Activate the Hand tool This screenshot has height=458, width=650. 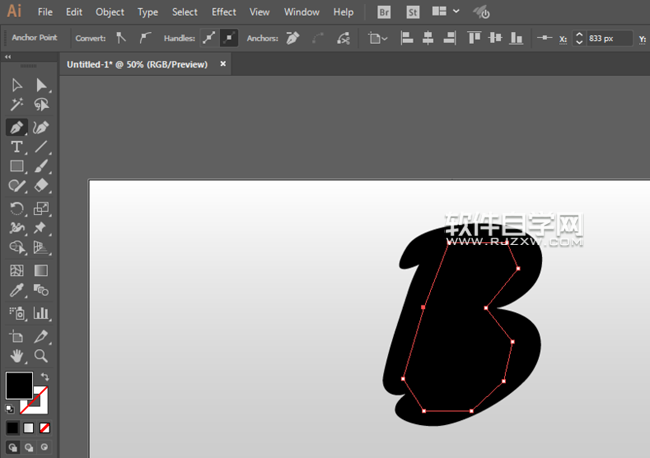17,355
